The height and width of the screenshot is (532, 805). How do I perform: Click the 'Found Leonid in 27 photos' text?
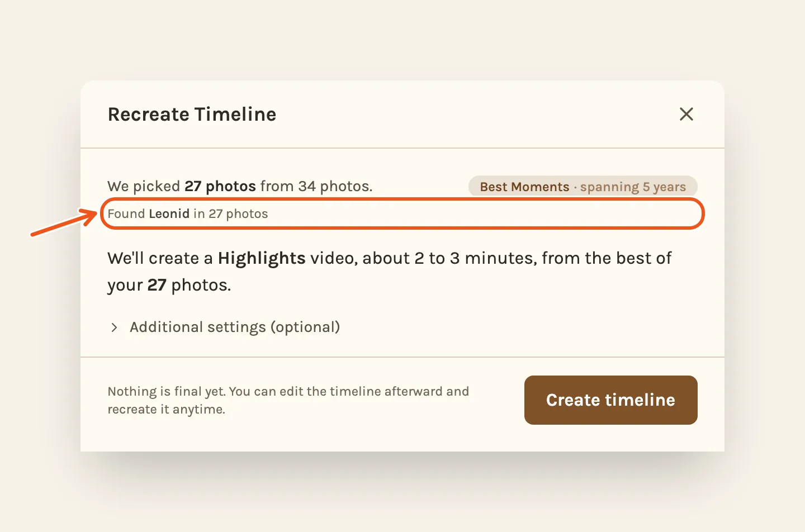click(x=188, y=214)
